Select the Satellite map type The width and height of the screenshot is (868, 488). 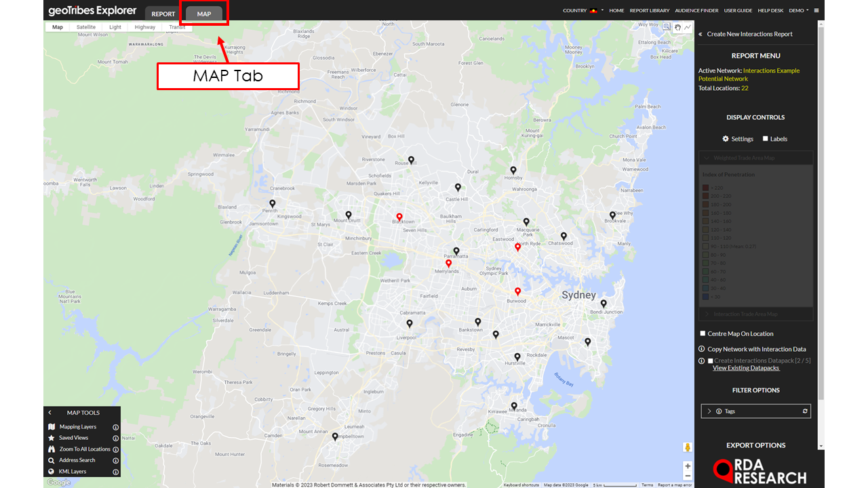86,27
